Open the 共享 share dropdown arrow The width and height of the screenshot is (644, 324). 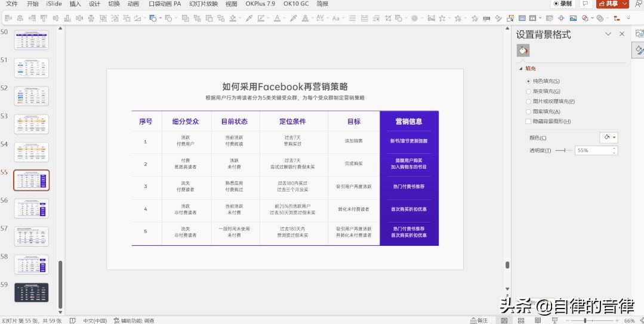625,4
